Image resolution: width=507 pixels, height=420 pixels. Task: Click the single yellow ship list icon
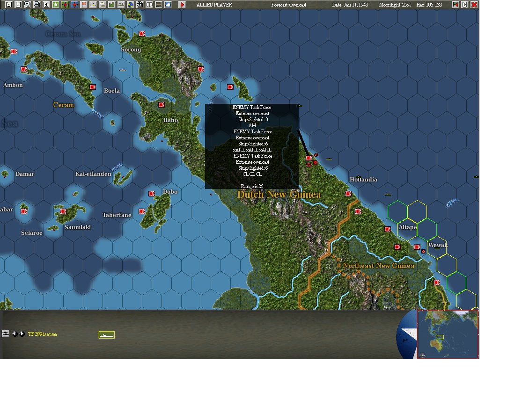[93, 5]
